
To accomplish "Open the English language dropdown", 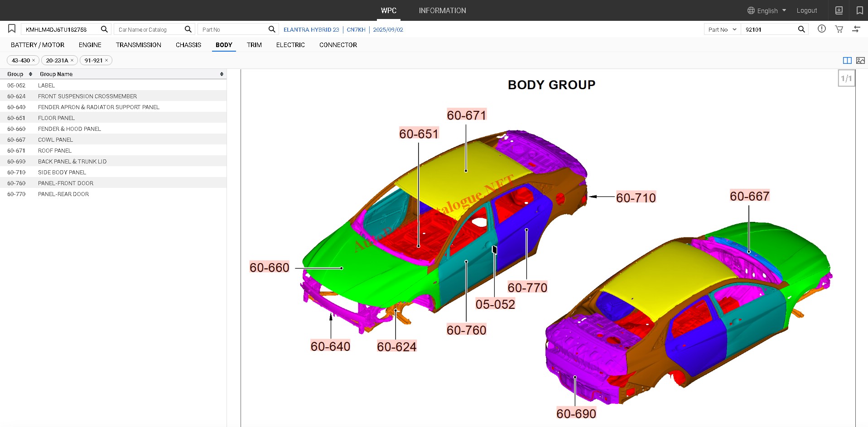I will pos(767,10).
